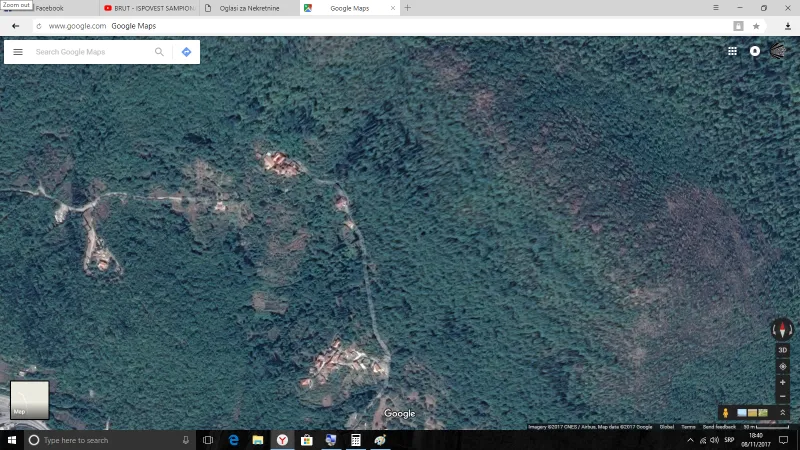Pick up the Street View pegman
The height and width of the screenshot is (450, 800).
point(725,413)
